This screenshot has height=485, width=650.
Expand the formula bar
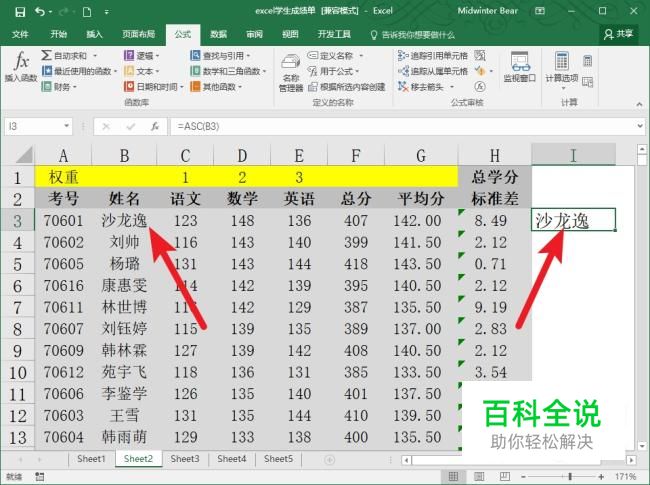point(640,126)
